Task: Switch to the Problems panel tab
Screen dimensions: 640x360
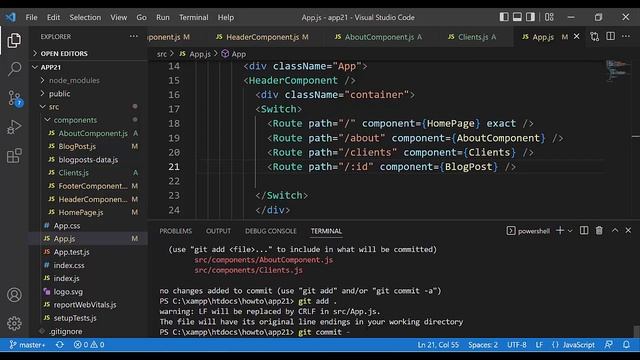Action: (x=176, y=231)
